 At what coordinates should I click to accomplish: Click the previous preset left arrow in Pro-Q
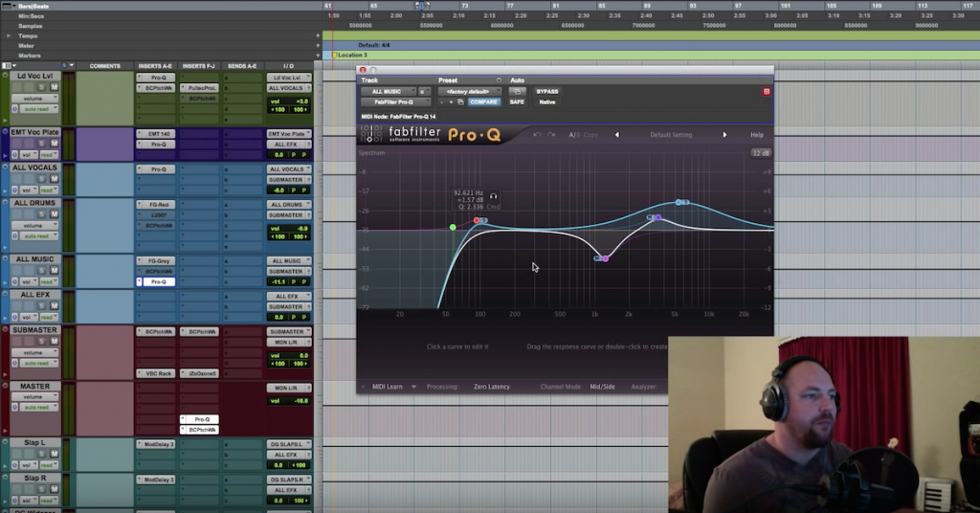click(617, 134)
